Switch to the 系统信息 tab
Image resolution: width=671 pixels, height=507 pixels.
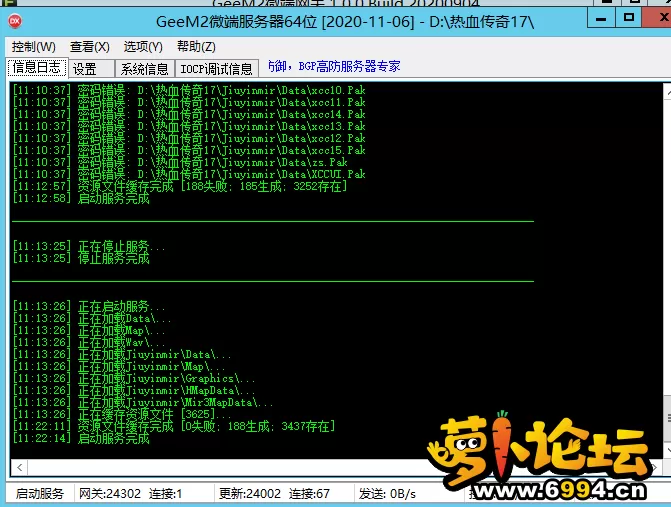(145, 69)
